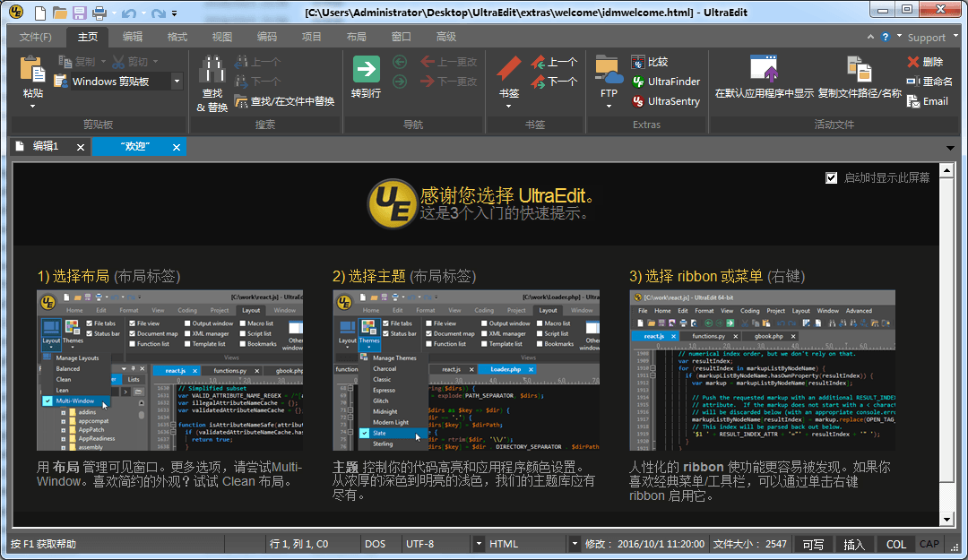
Task: Click the Go to Line (转到行) icon
Action: coord(366,70)
